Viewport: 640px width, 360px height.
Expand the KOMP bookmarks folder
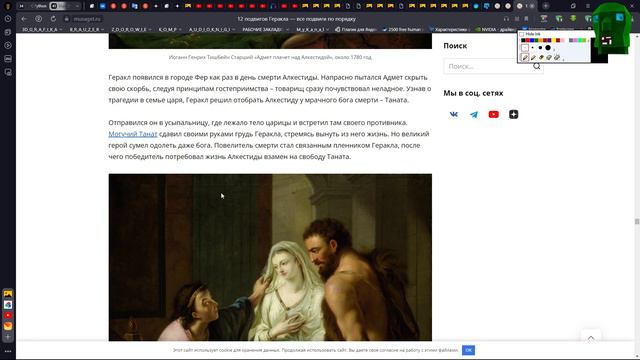(x=170, y=29)
